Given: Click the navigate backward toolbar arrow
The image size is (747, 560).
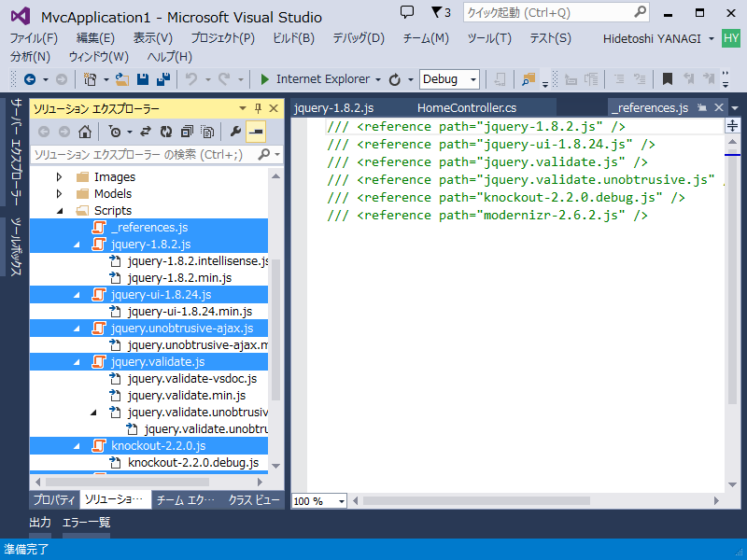Looking at the screenshot, I should click(30, 79).
